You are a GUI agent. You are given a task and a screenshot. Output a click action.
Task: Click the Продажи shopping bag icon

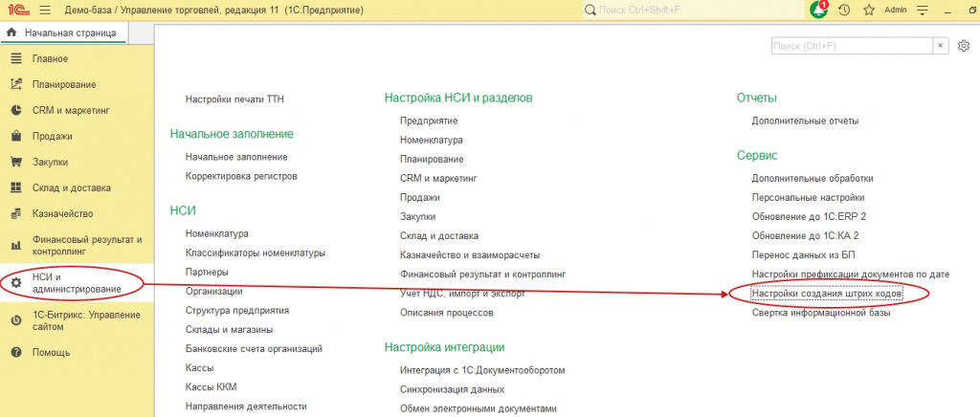click(17, 136)
